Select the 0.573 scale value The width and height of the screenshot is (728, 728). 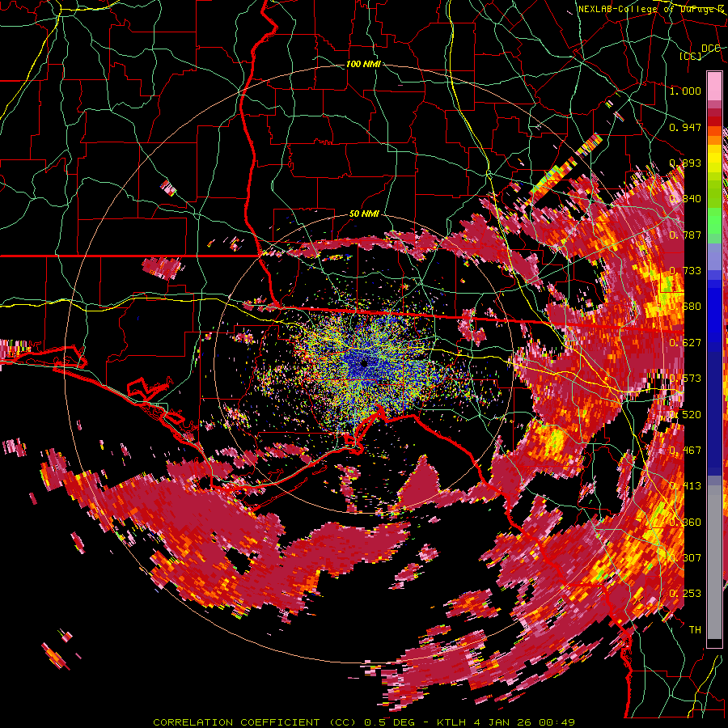point(685,379)
